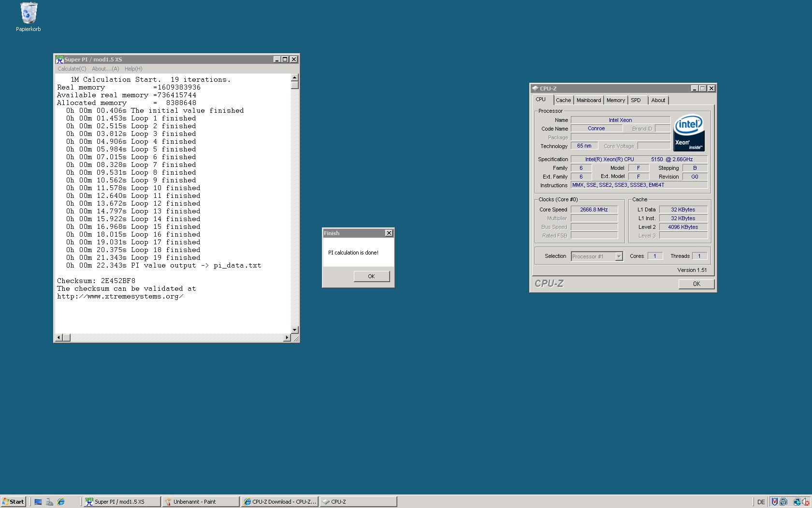Open the Calculate(C) menu
Screen dimensions: 812x508
[72, 69]
